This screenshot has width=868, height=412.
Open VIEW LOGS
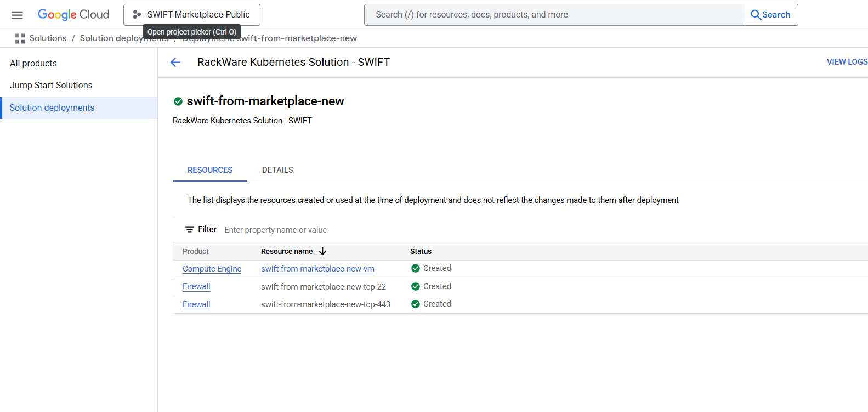[847, 62]
